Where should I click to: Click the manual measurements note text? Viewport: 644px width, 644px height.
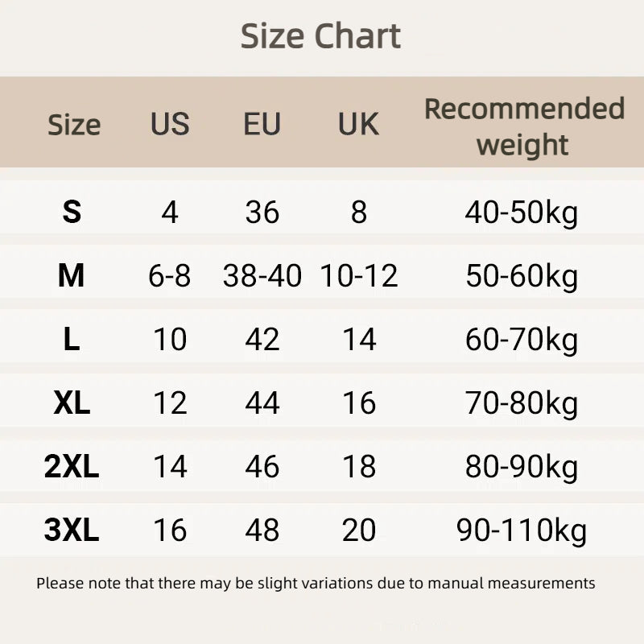click(316, 583)
